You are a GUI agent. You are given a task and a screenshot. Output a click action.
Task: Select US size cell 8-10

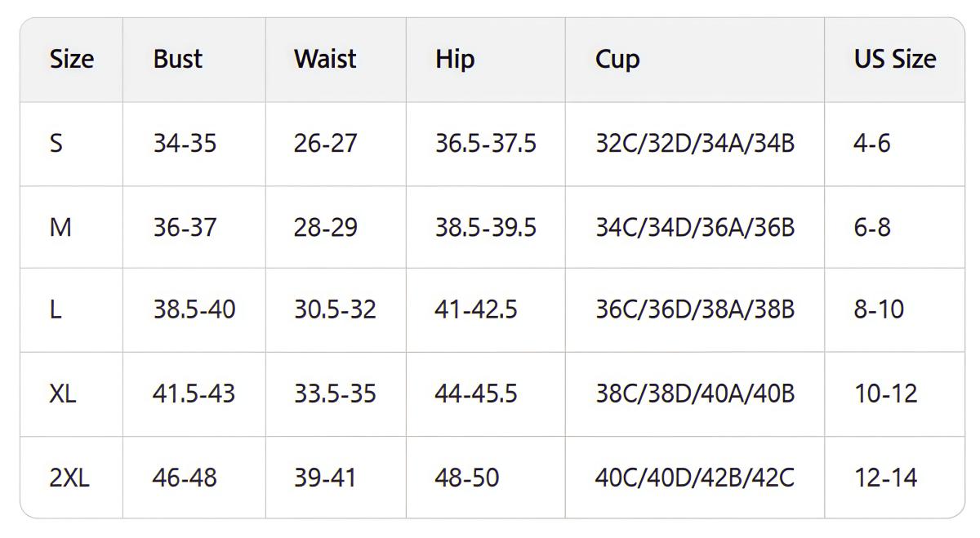[x=879, y=310]
